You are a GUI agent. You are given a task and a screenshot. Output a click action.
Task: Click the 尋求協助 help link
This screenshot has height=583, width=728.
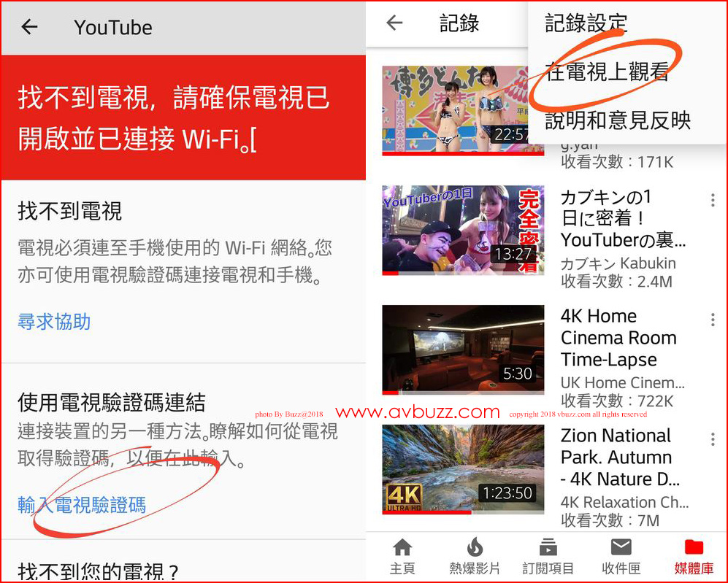pos(54,322)
